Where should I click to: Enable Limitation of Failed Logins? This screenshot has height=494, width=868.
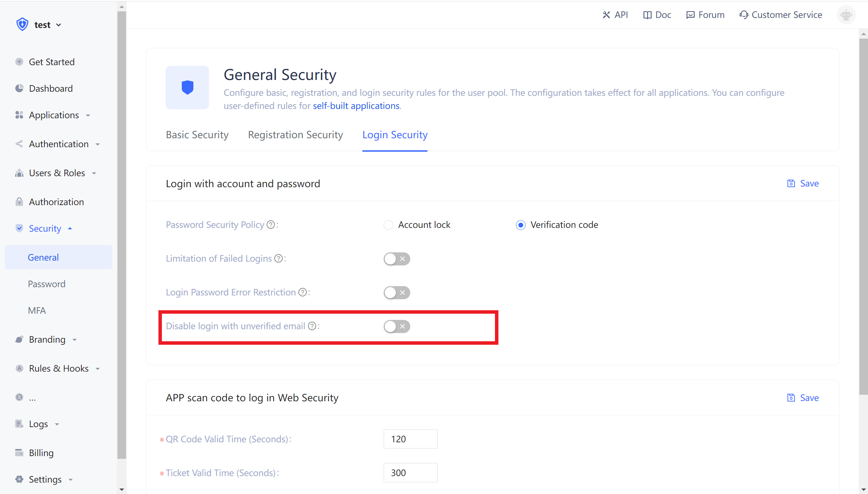click(396, 259)
